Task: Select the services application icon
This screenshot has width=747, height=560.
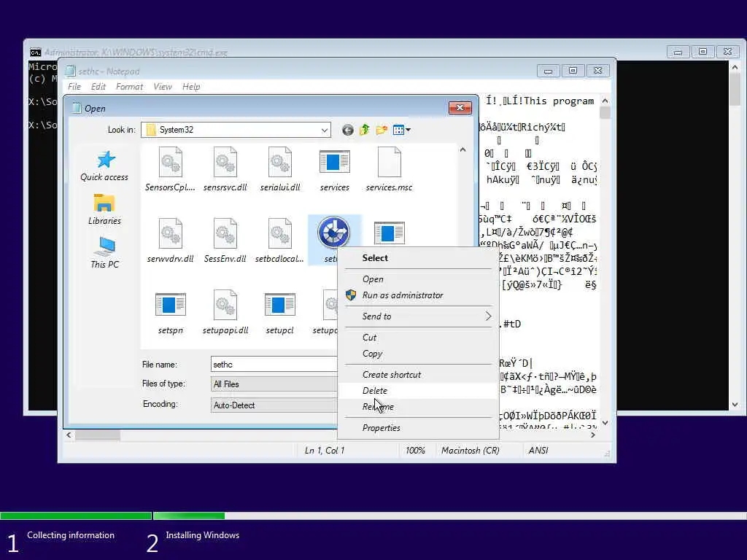Action: tap(334, 162)
